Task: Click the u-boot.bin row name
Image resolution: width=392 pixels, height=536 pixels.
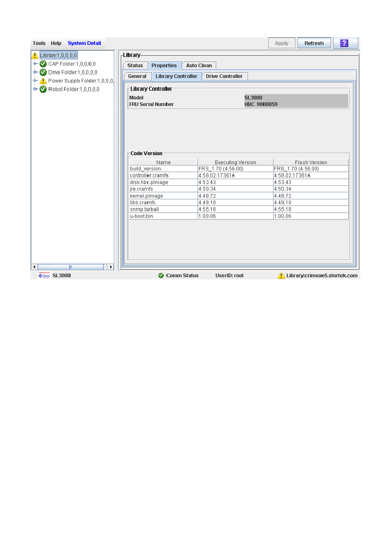Action: [142, 216]
